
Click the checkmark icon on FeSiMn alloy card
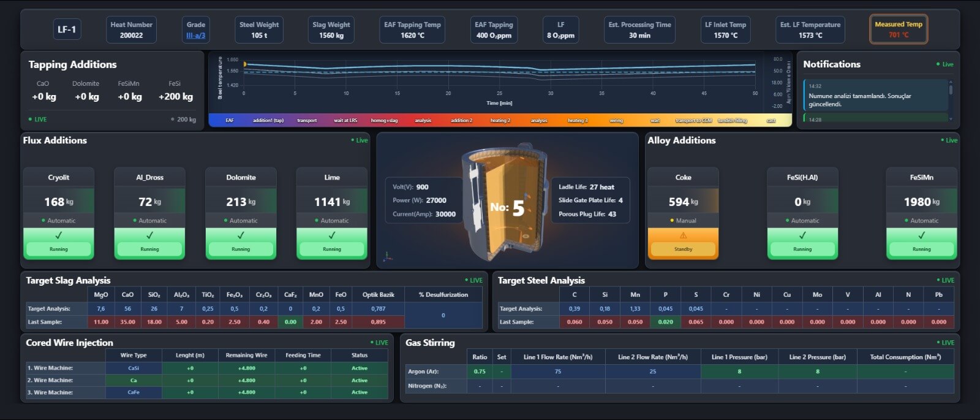pyautogui.click(x=921, y=235)
